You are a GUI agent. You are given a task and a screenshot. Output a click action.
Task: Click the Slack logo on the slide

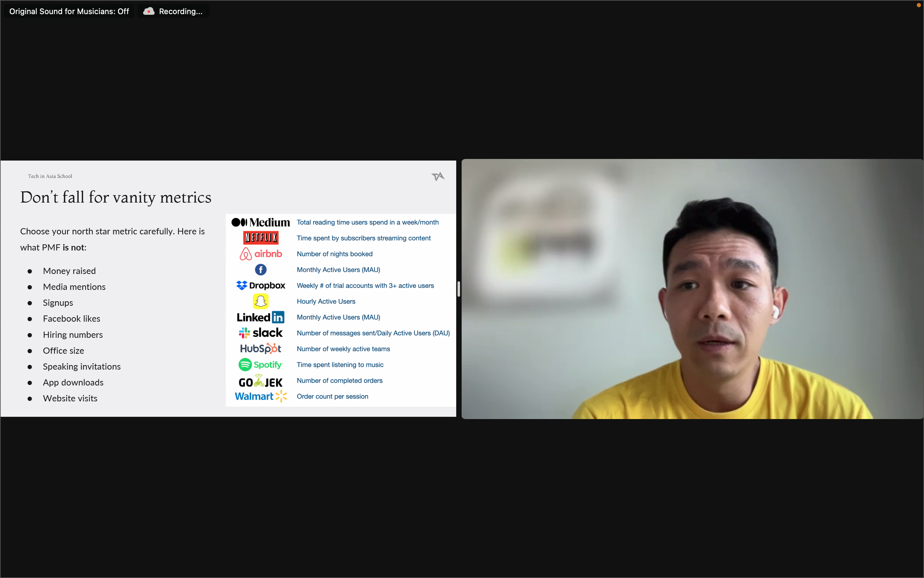point(261,333)
